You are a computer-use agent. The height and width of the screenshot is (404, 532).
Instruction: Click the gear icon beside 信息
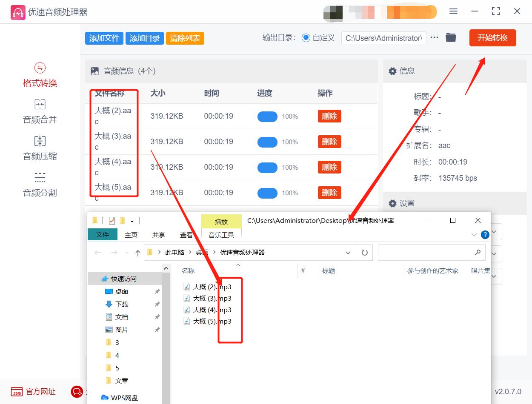392,71
